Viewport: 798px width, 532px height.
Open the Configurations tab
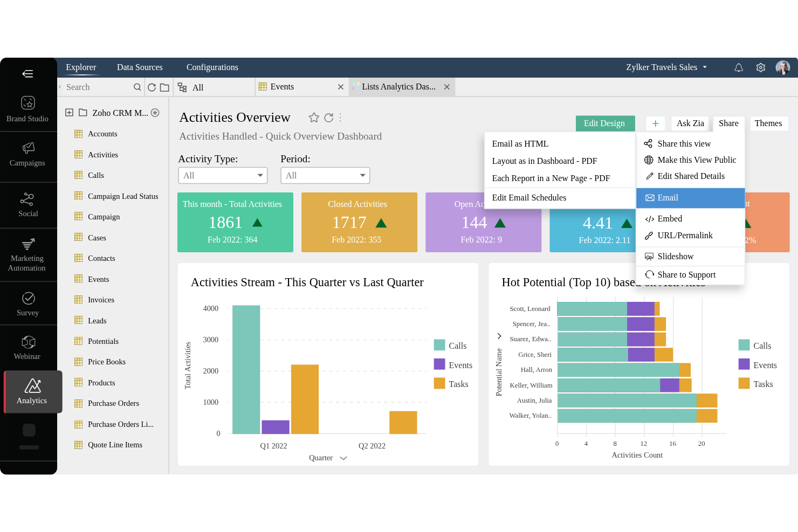[212, 67]
